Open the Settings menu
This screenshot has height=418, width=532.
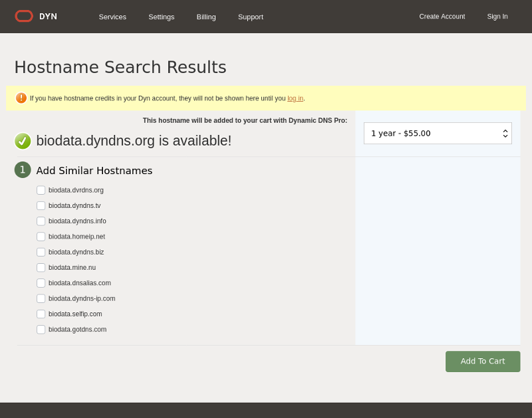click(162, 17)
